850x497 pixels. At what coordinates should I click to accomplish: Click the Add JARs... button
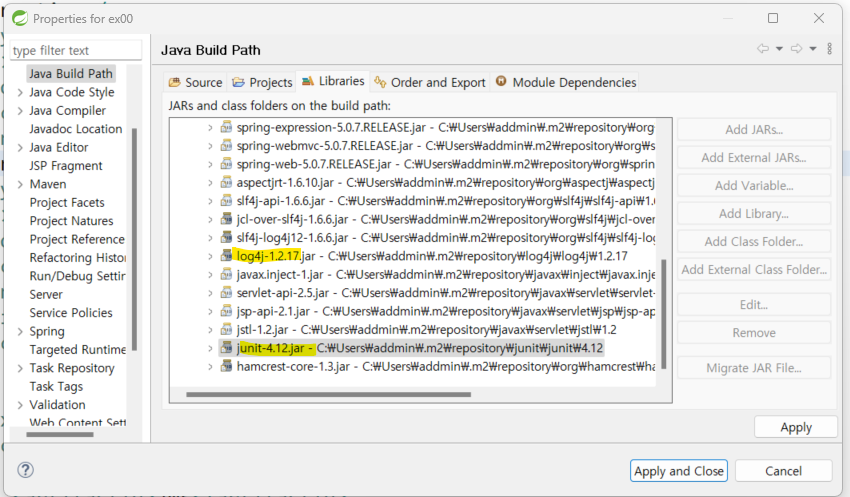[754, 130]
